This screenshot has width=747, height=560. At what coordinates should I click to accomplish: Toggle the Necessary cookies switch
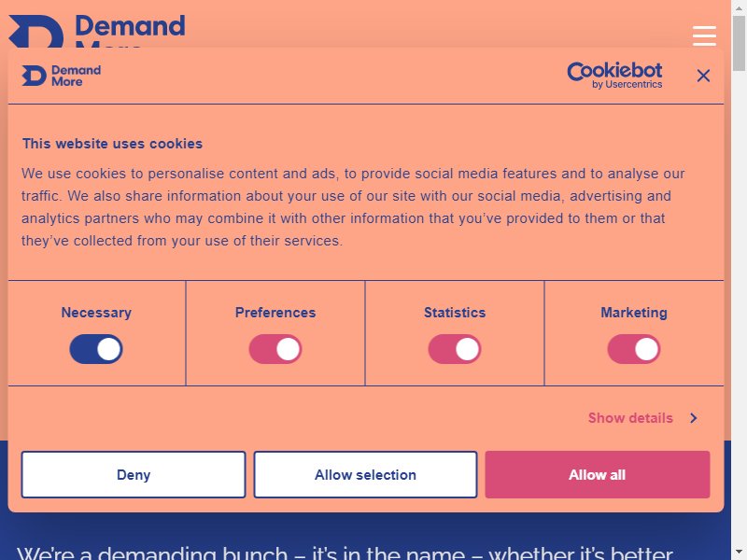[x=96, y=349]
